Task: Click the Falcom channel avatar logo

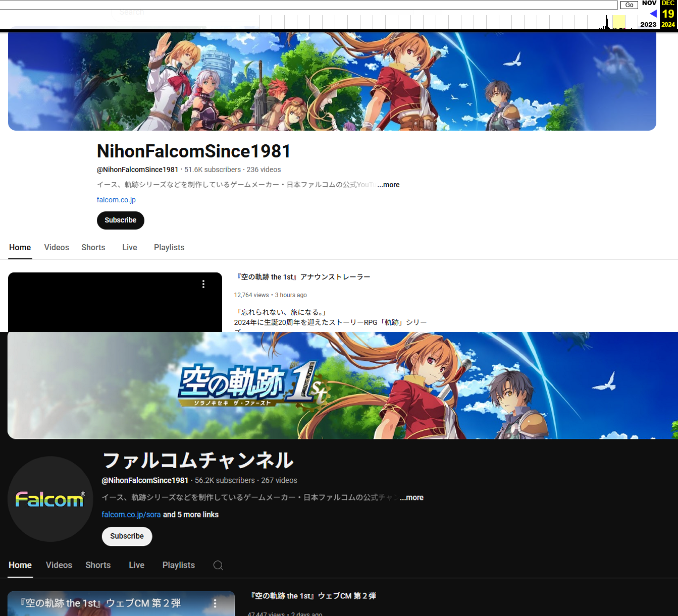Action: point(50,499)
